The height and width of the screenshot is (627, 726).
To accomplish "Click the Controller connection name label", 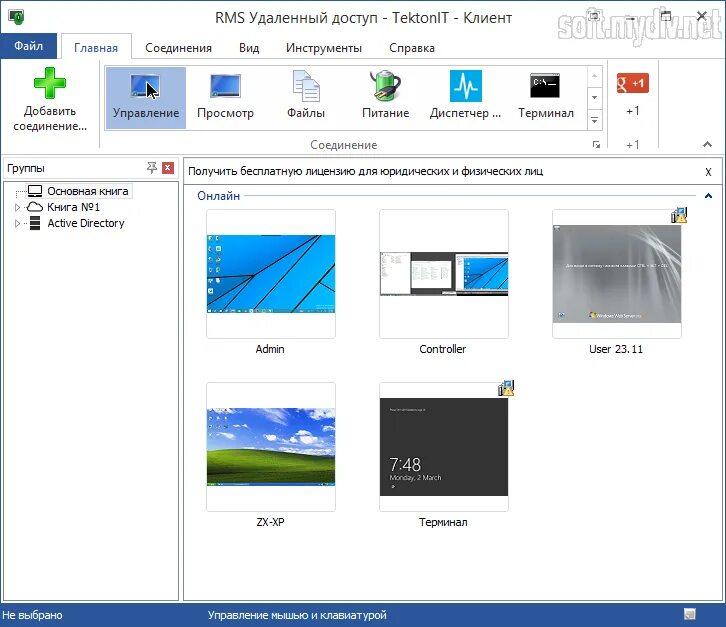I will [443, 349].
